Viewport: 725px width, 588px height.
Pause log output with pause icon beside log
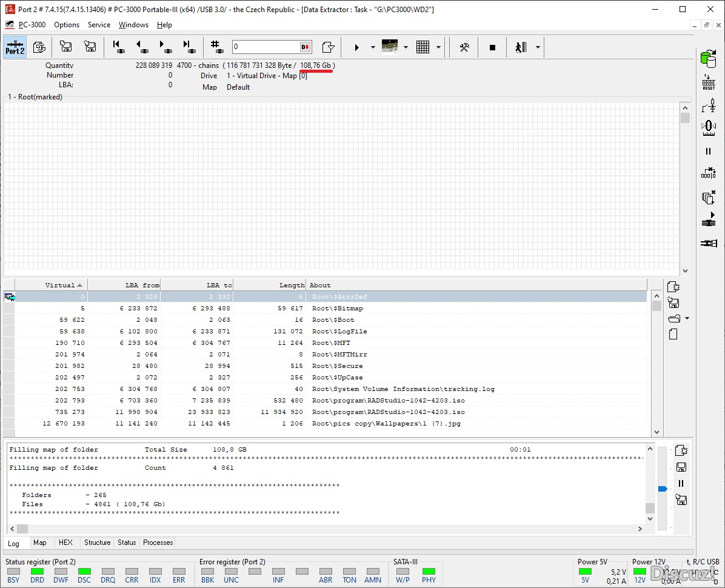[x=681, y=484]
